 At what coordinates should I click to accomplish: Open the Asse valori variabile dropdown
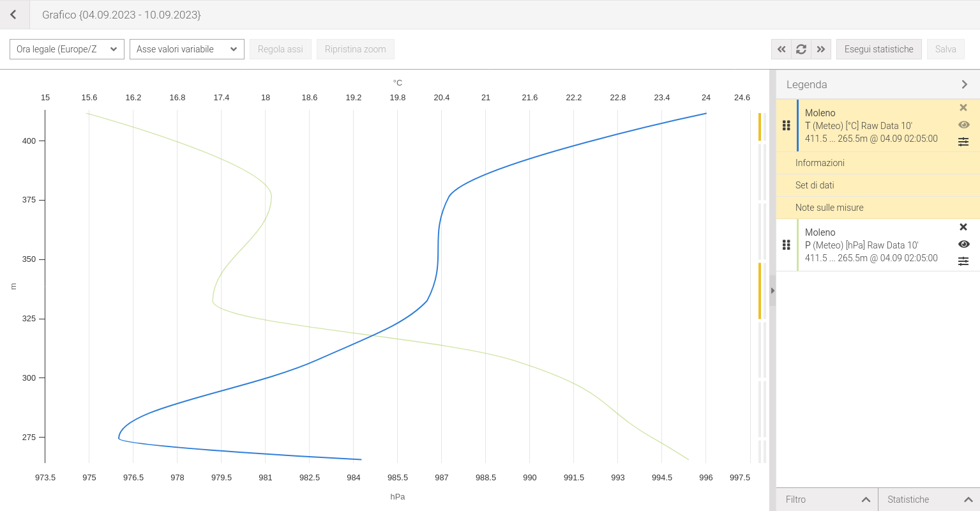click(187, 49)
